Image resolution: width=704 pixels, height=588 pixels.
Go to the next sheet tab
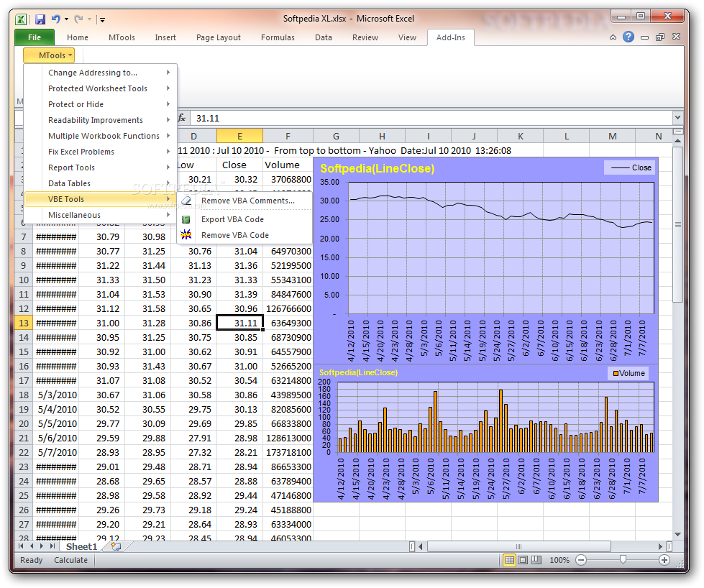tap(42, 546)
